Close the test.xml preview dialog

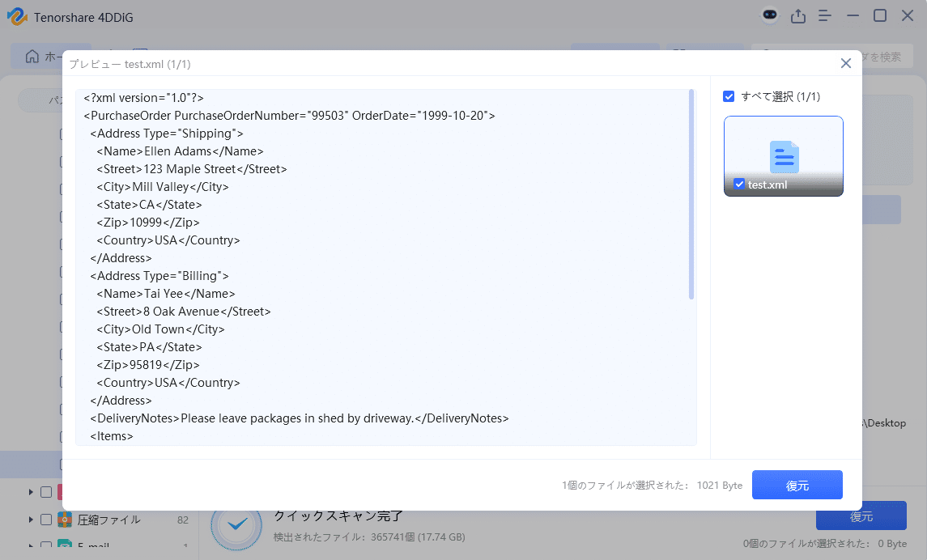coord(845,63)
